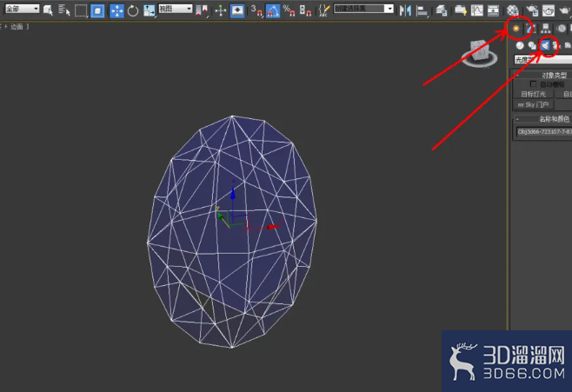The image size is (572, 392).
Task: Switch to the Modify command panel tab
Action: pyautogui.click(x=531, y=28)
